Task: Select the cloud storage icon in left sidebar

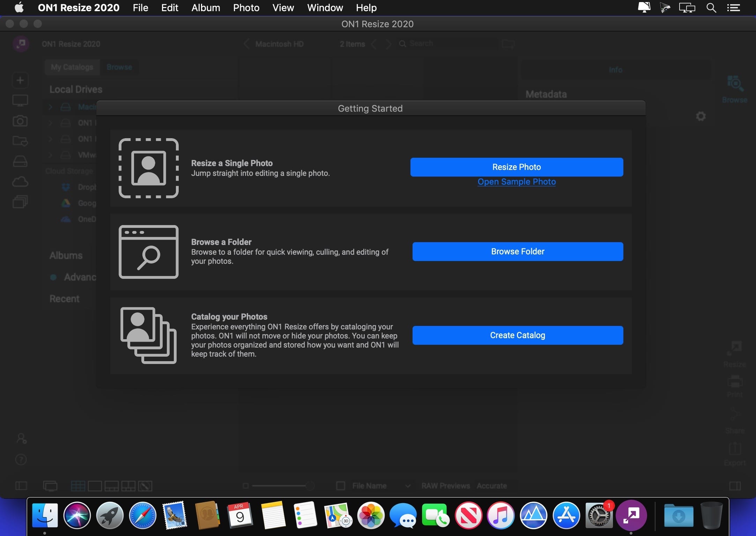Action: pos(20,181)
